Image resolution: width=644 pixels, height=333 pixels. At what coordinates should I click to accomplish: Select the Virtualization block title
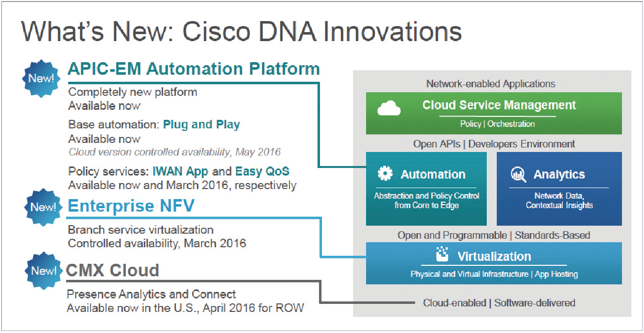point(494,256)
